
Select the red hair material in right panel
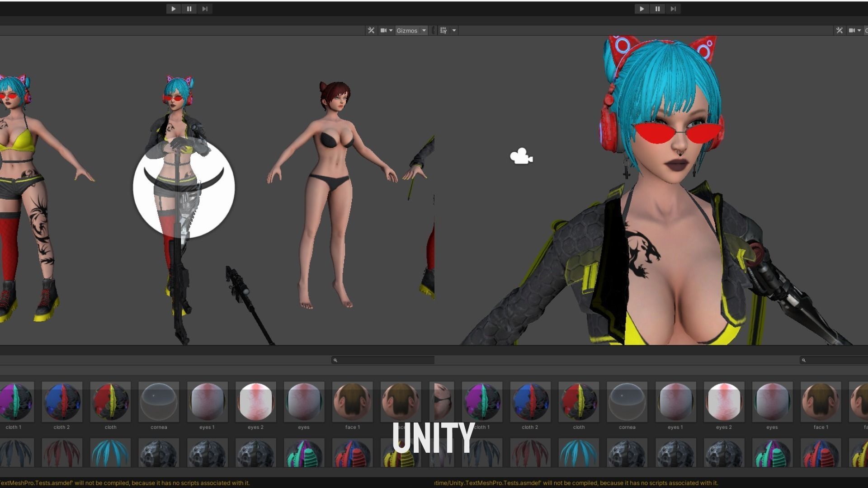pyautogui.click(x=530, y=453)
